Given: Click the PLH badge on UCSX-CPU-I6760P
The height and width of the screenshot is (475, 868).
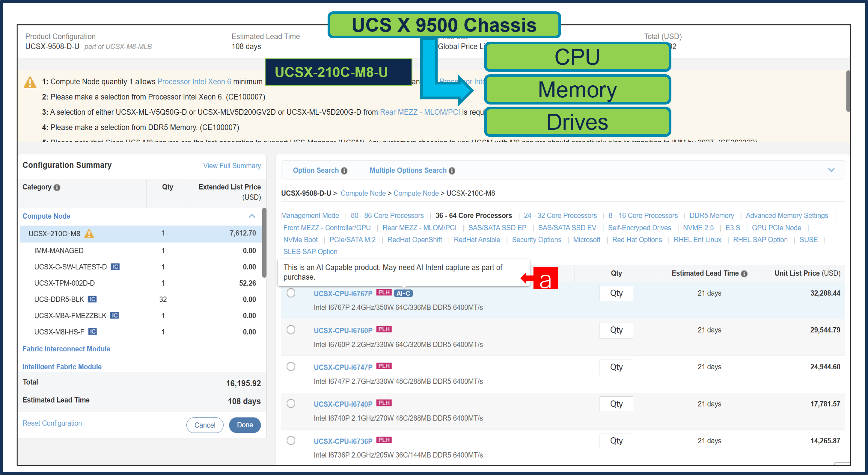Looking at the screenshot, I should (x=384, y=329).
